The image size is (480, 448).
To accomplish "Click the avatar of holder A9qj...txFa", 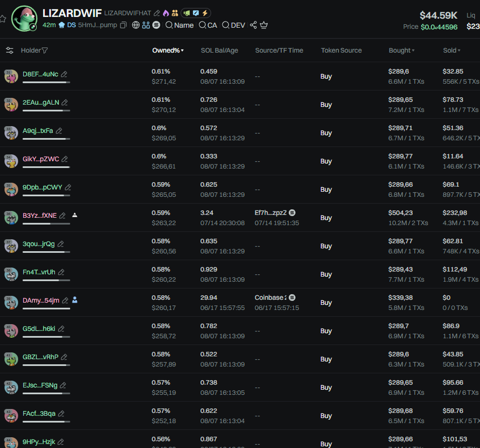I will pyautogui.click(x=11, y=133).
